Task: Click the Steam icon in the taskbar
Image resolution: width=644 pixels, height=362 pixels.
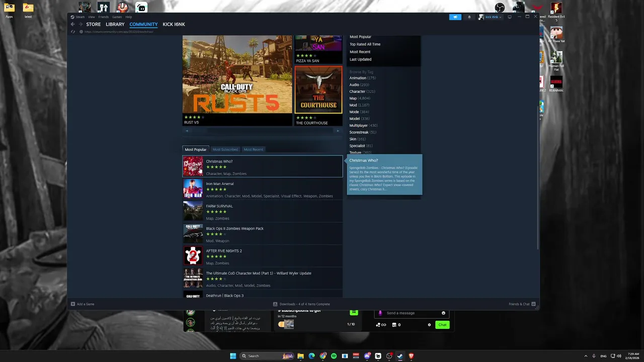Action: click(x=400, y=356)
